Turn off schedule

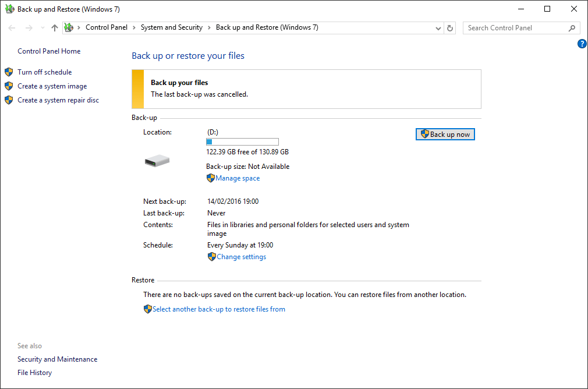tap(45, 72)
